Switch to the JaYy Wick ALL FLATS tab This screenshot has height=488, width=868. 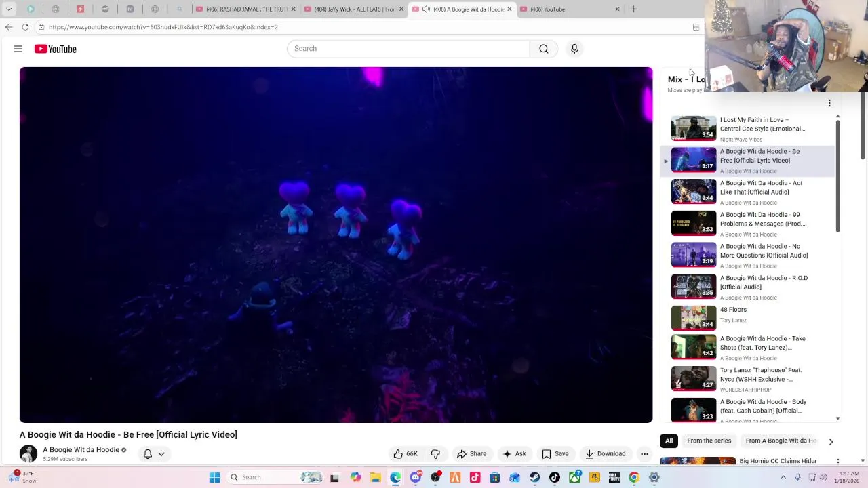pos(353,9)
